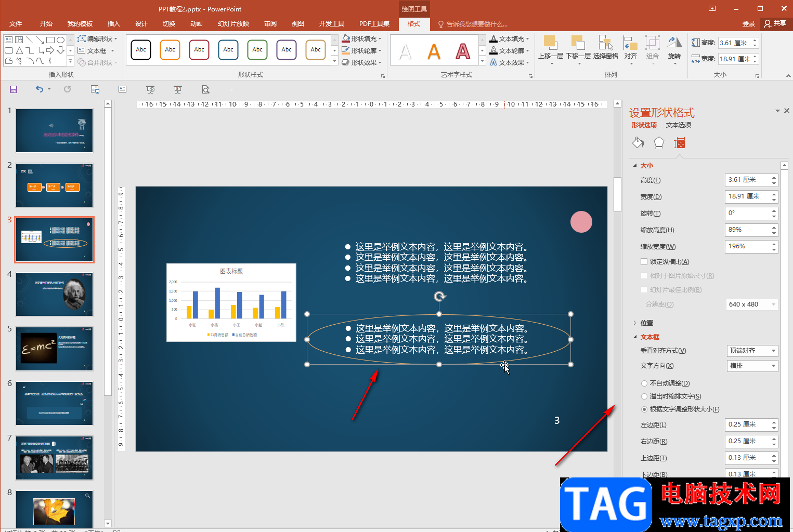The height and width of the screenshot is (532, 793).
Task: Open 形状填充 shape fill
Action: (x=361, y=38)
